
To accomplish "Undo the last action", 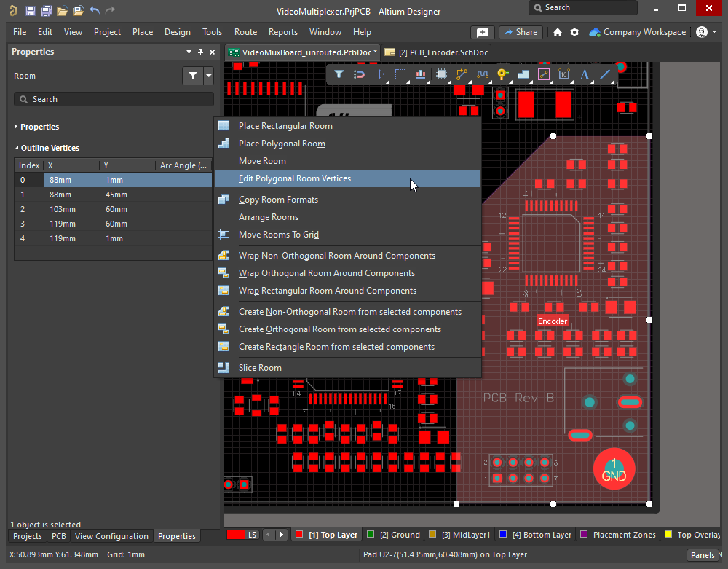I will point(94,10).
